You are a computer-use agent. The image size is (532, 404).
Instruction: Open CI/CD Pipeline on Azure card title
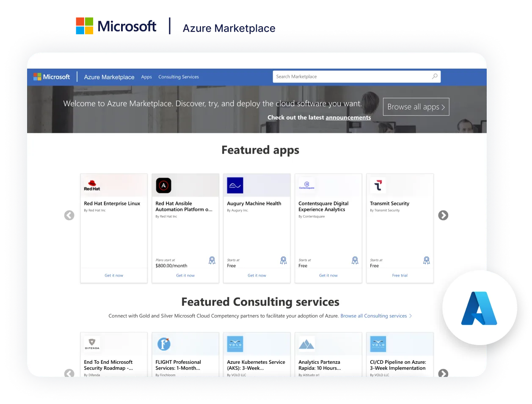(398, 365)
